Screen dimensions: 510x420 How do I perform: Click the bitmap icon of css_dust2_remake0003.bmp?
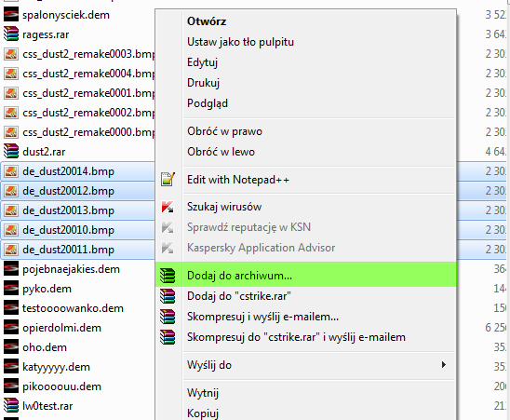click(11, 54)
